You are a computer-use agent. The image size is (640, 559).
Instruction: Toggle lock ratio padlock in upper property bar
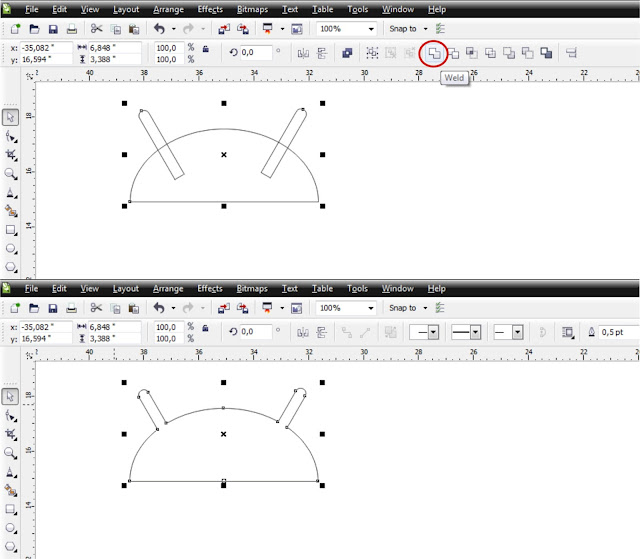[206, 49]
